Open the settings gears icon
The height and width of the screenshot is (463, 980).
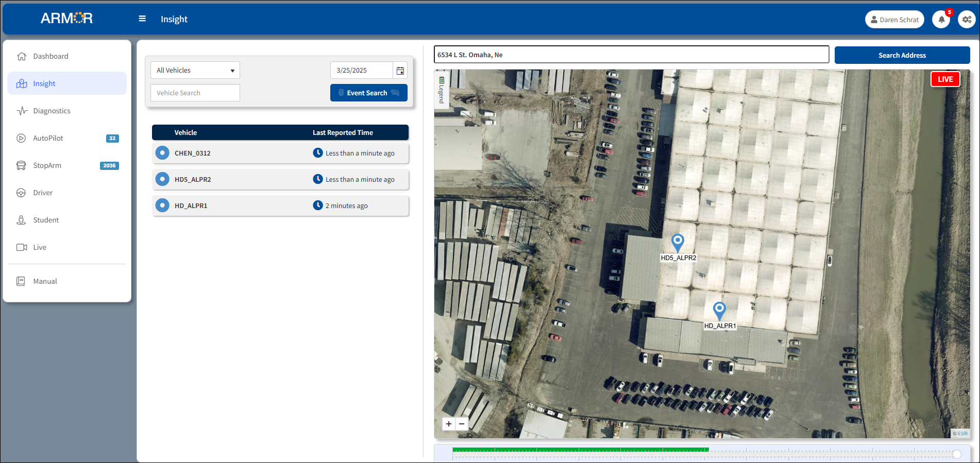pyautogui.click(x=967, y=20)
